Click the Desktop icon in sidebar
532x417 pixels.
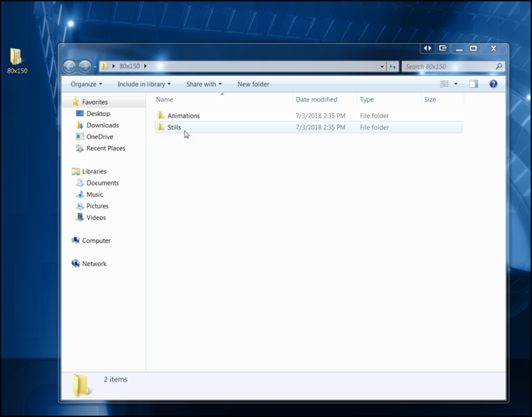point(80,113)
